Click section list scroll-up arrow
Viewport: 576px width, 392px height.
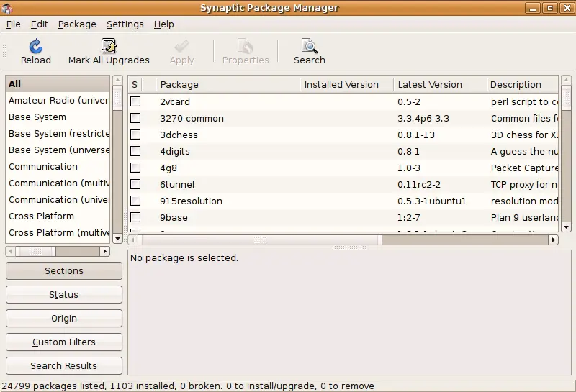pyautogui.click(x=117, y=80)
